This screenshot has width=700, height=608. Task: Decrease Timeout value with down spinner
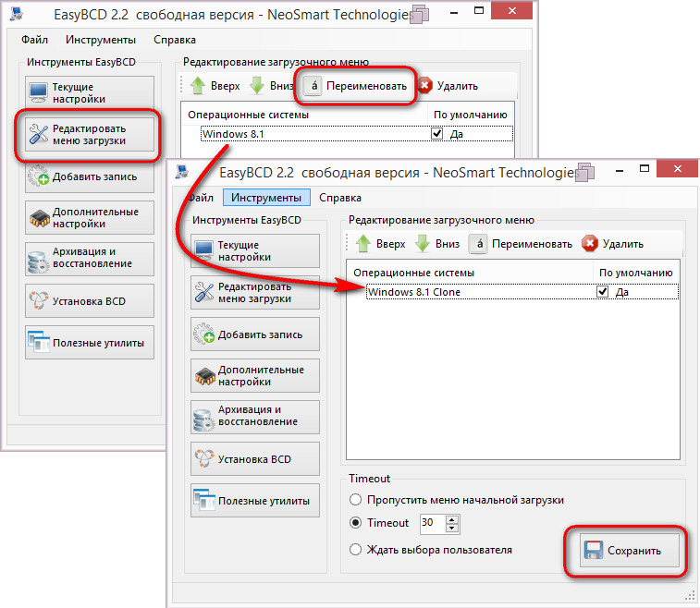click(x=452, y=529)
